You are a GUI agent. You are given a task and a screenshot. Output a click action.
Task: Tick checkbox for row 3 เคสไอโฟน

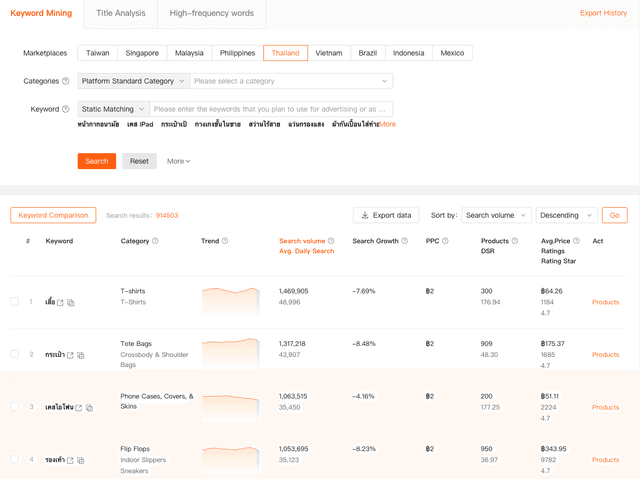coord(15,407)
